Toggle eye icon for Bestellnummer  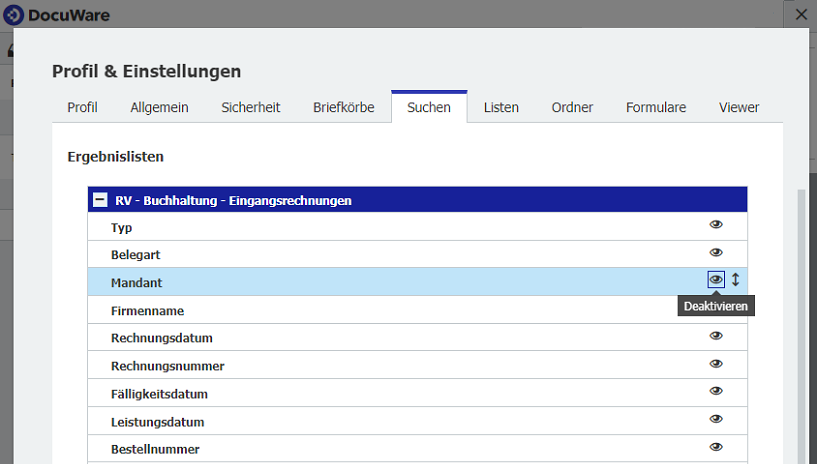tap(716, 447)
